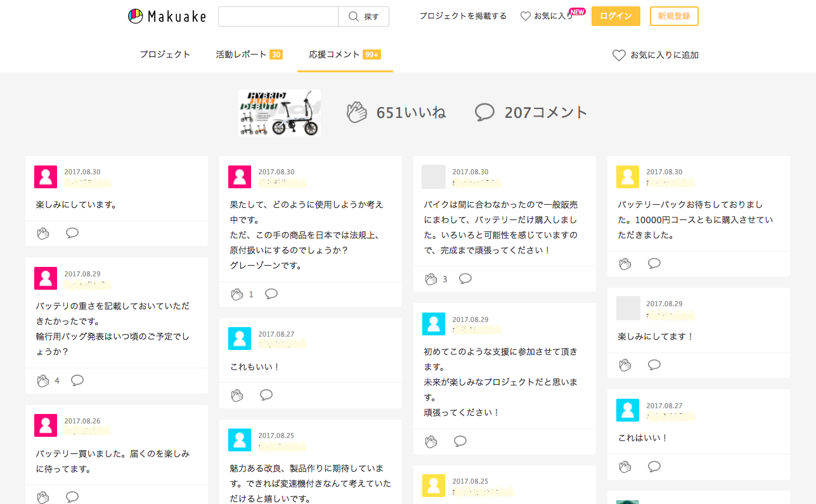Click the 探す search button
The width and height of the screenshot is (816, 504).
pyautogui.click(x=364, y=16)
